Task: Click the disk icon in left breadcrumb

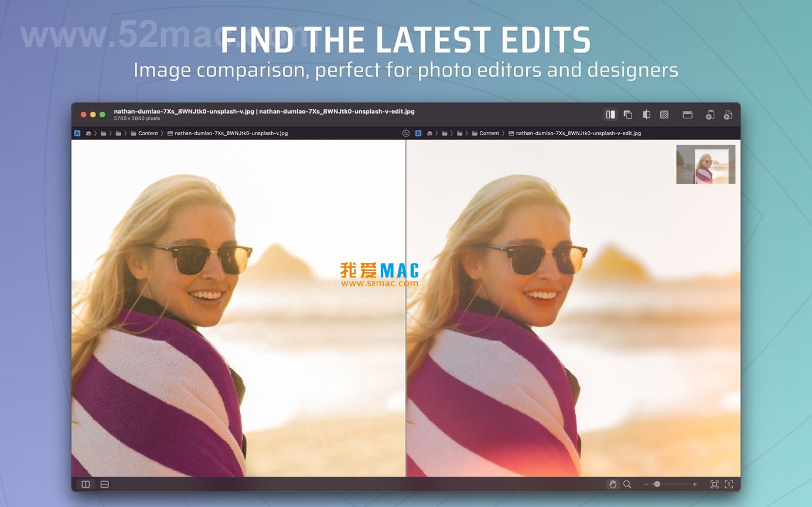Action: tap(89, 133)
